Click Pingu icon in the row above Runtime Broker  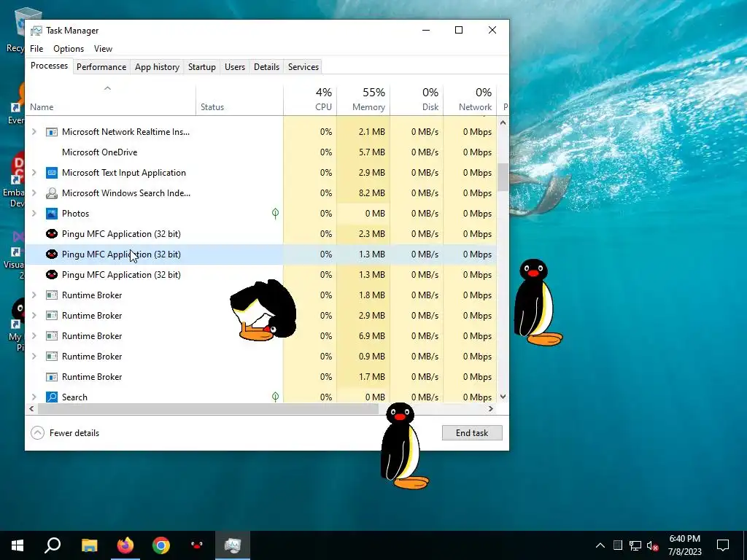click(52, 275)
